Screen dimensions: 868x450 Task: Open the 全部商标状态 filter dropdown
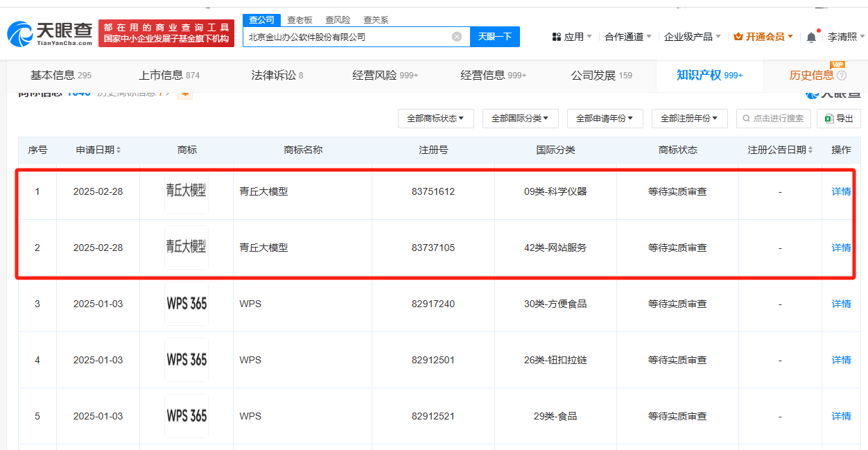[x=436, y=119]
